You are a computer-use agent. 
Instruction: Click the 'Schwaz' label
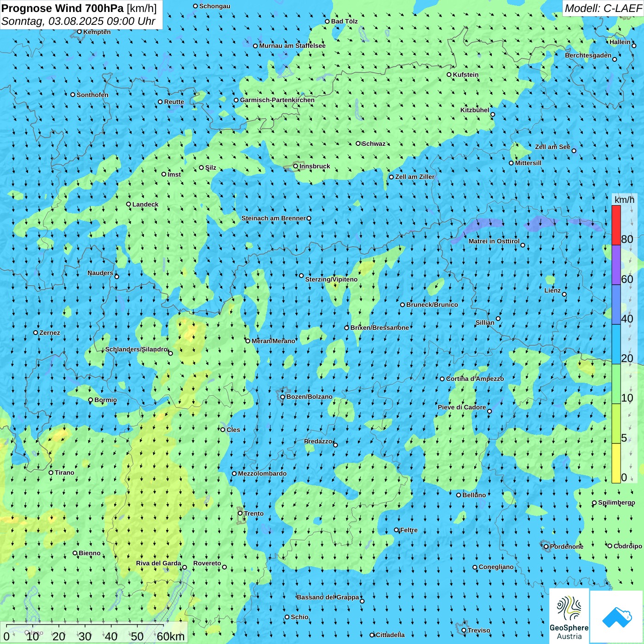[x=374, y=144]
